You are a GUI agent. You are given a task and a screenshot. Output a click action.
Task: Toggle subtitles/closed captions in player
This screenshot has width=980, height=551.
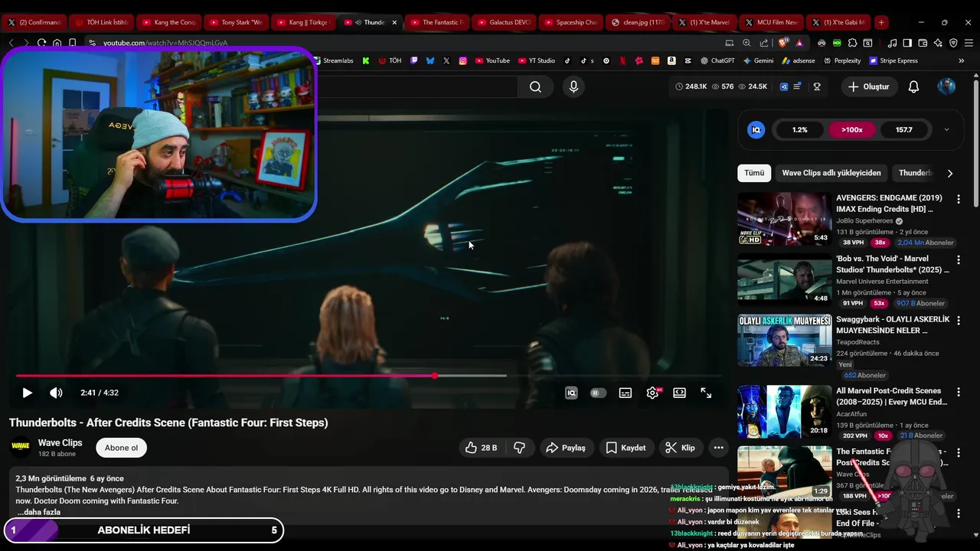click(x=626, y=393)
